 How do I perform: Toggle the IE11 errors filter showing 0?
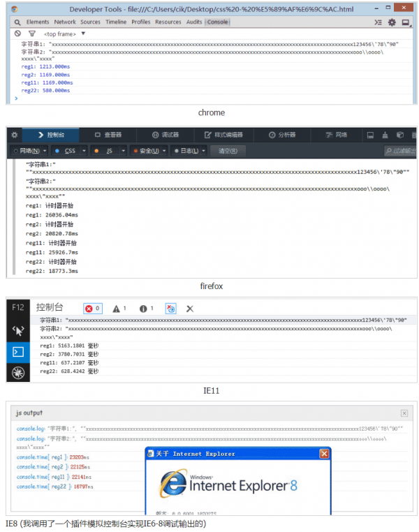tap(93, 308)
